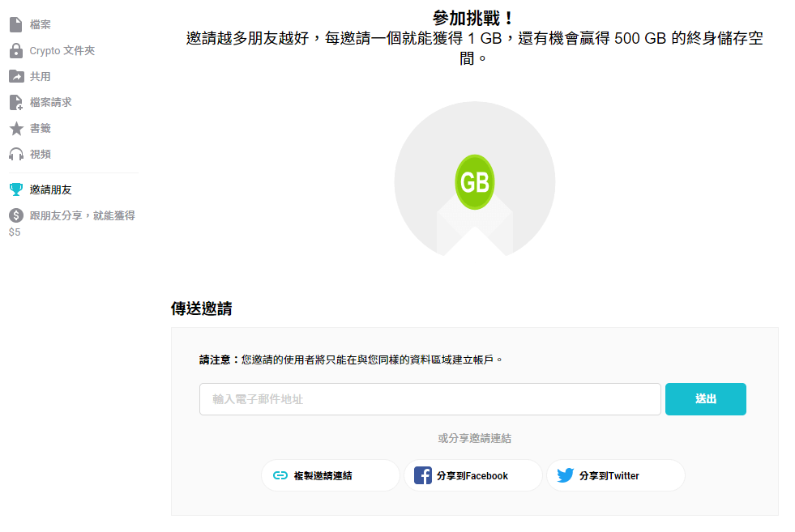Click the Twitter bird icon
Screen dimensions: 795x532
tap(566, 475)
